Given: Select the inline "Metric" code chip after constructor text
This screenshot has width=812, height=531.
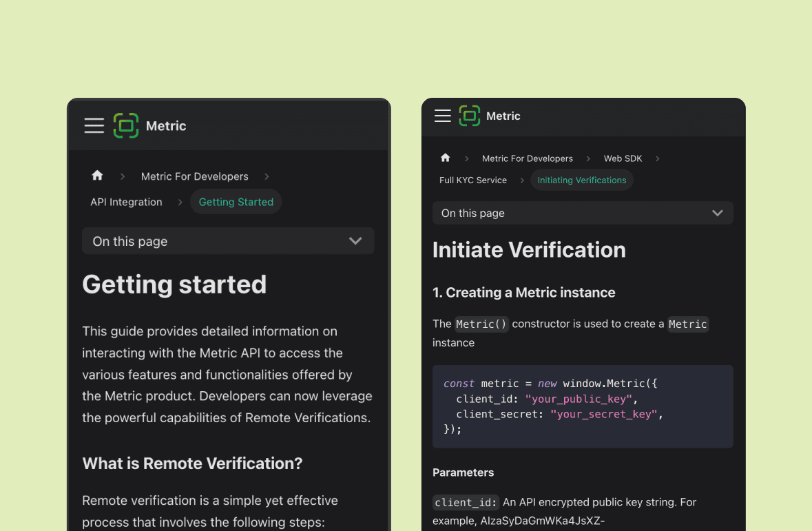Looking at the screenshot, I should click(687, 324).
